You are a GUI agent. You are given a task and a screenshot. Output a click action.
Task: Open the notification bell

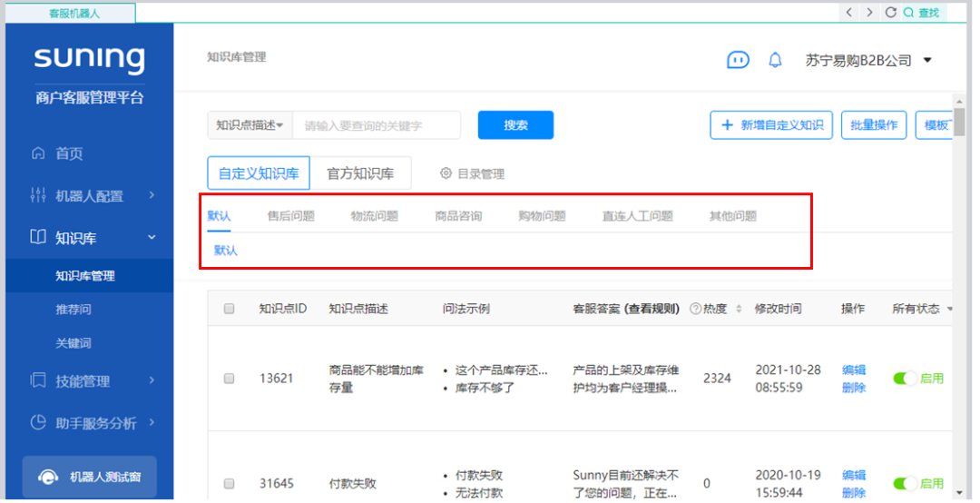click(775, 60)
